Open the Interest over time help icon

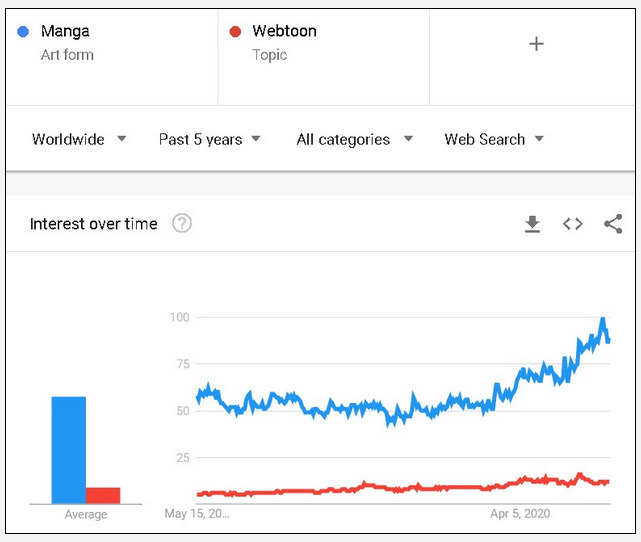(181, 224)
